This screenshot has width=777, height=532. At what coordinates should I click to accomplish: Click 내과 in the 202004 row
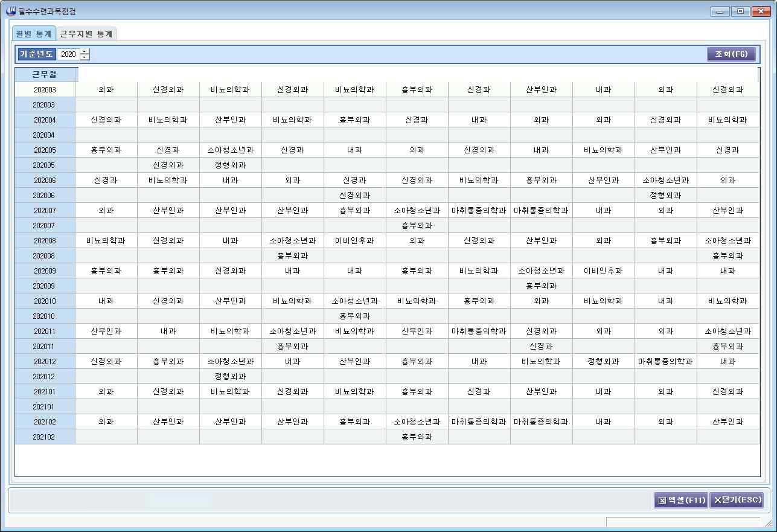click(479, 120)
